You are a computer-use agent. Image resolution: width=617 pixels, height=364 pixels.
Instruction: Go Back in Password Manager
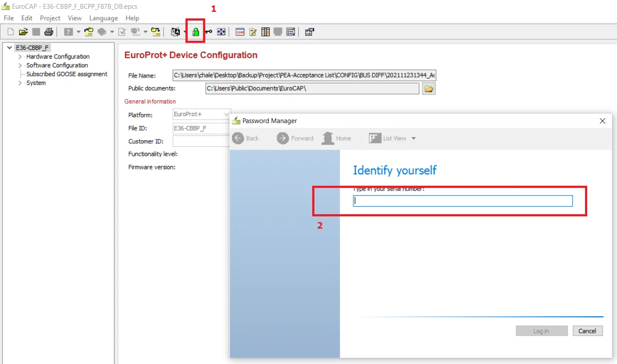pyautogui.click(x=246, y=138)
